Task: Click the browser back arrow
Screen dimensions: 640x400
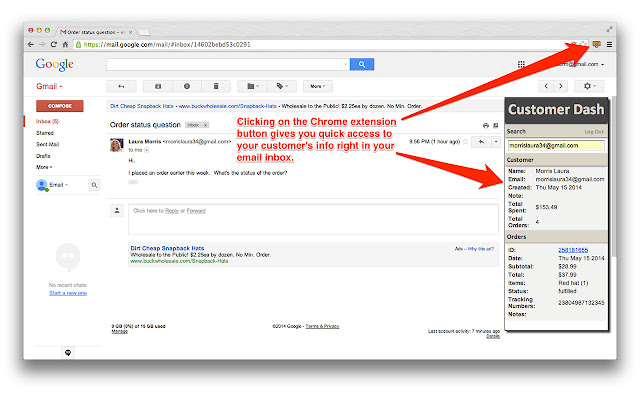Action: 31,44
